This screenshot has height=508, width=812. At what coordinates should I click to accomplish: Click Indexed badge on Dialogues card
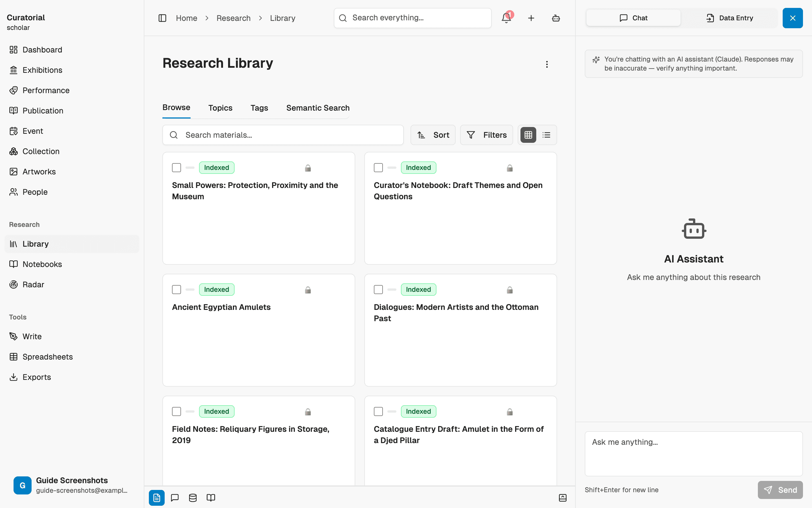point(418,290)
